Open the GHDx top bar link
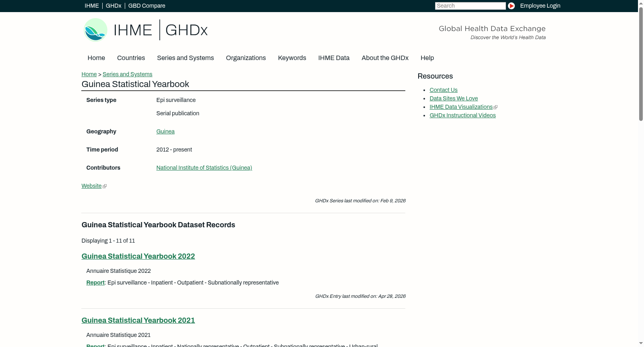Image resolution: width=644 pixels, height=347 pixels. tap(114, 6)
